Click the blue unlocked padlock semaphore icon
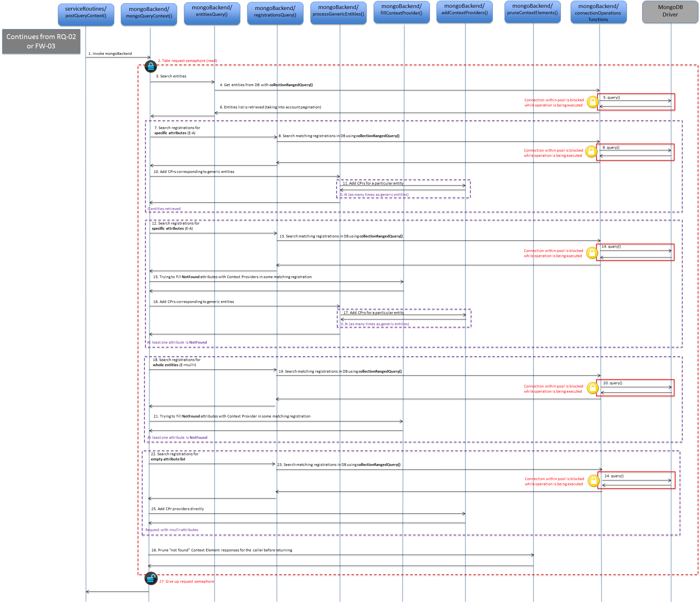The image size is (700, 604). point(151,578)
